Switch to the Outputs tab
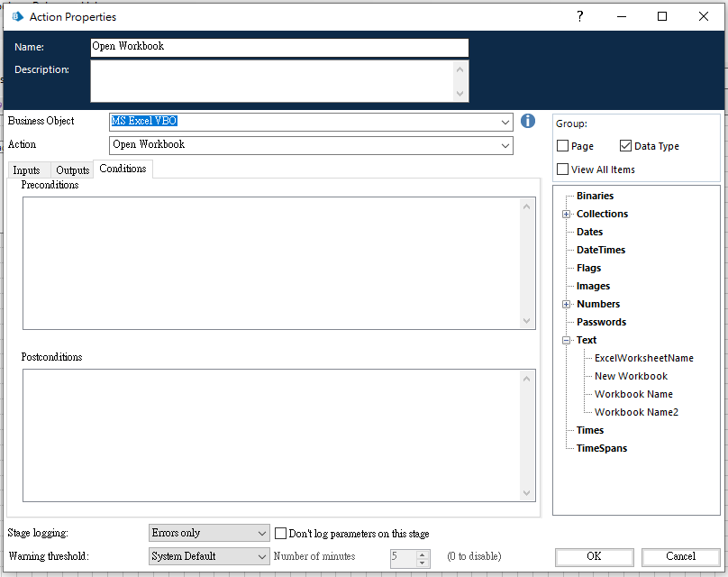Viewport: 728px width, 577px height. [x=72, y=170]
